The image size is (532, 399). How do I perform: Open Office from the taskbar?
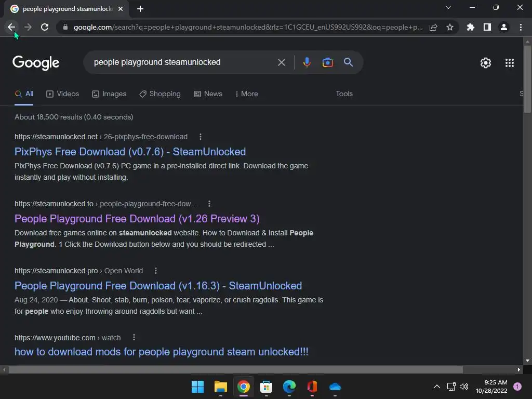(312, 387)
